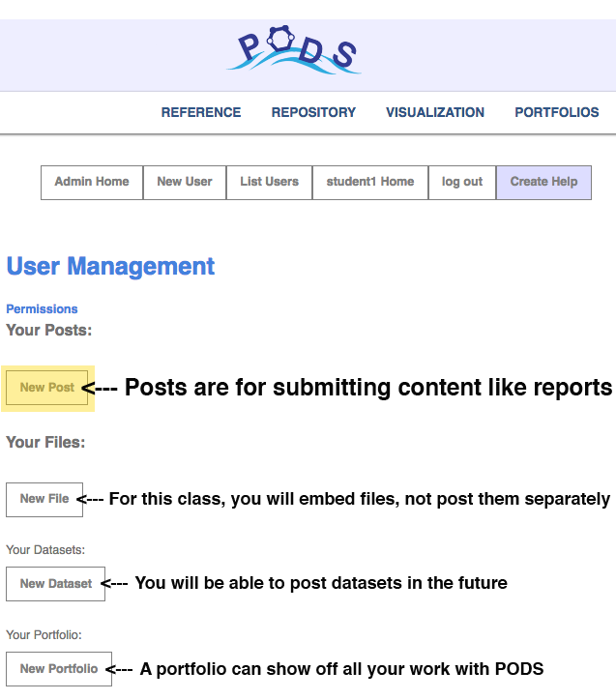616x700 pixels.
Task: Open the List Users page
Action: coord(269,182)
